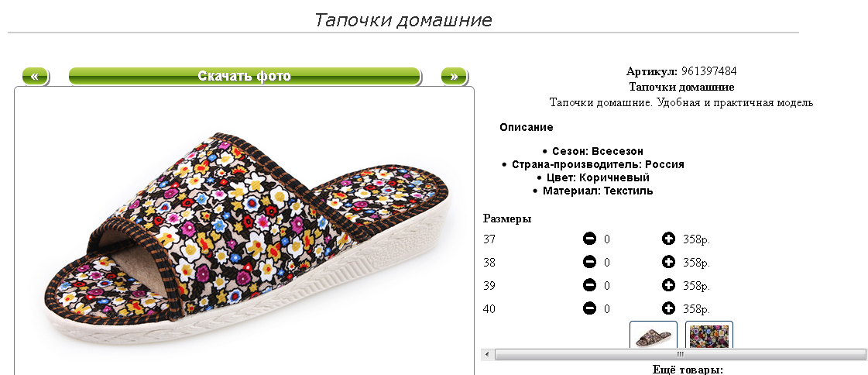Screen dimensions: 868x375
Task: Click left arrow of horizontal scrollbar
Action: 488,354
